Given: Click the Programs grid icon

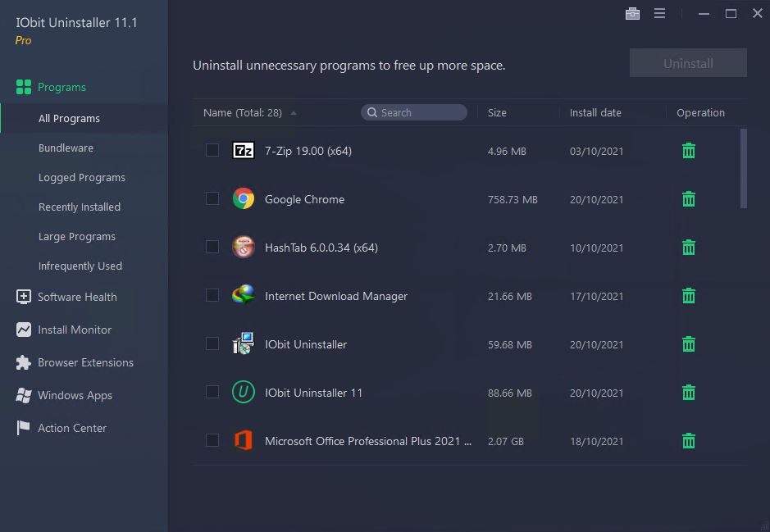Looking at the screenshot, I should (24, 87).
